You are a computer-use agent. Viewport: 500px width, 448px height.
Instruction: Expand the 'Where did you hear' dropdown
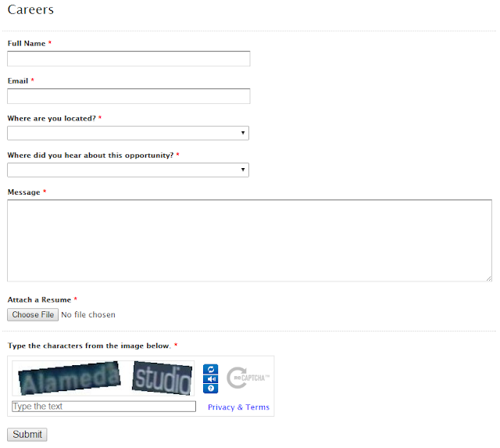[128, 170]
